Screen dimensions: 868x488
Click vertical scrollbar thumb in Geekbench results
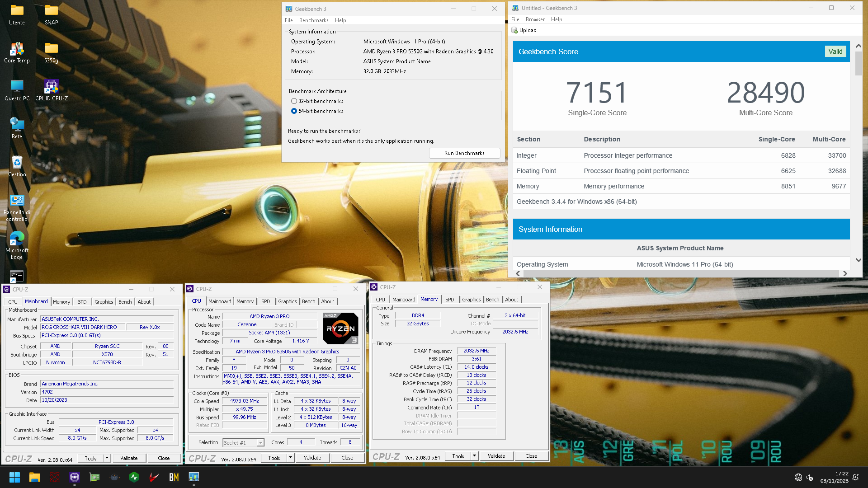(859, 63)
